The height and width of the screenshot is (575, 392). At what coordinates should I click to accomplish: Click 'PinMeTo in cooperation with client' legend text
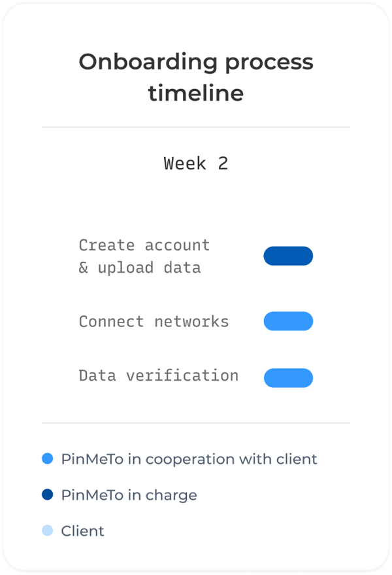189,459
